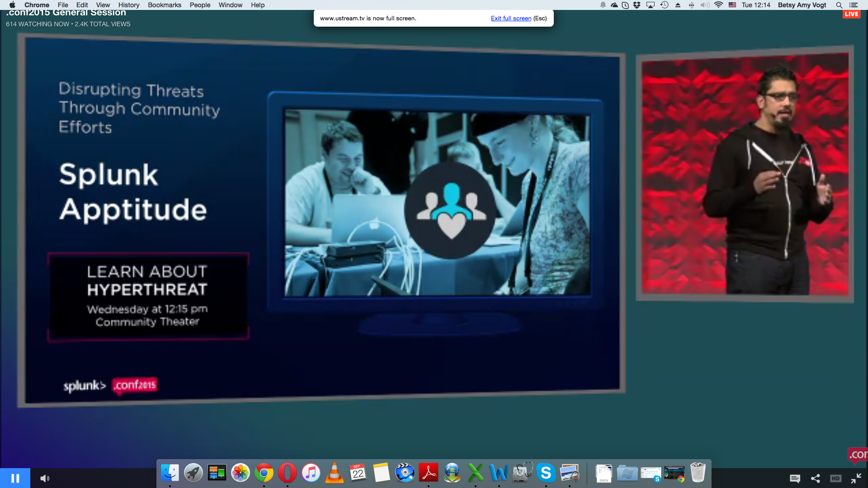The width and height of the screenshot is (868, 488).
Task: Open the Notes app in dock
Action: point(382,473)
